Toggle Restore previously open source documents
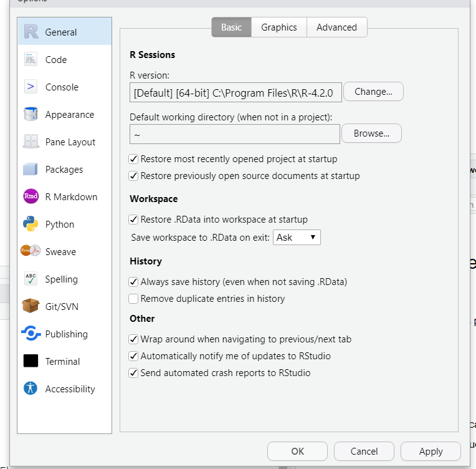The image size is (476, 469). click(x=133, y=176)
